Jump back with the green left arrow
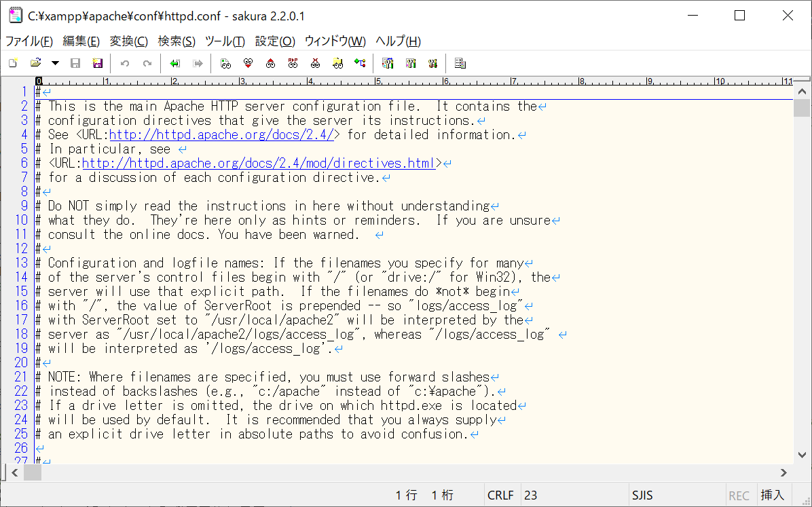Image resolution: width=812 pixels, height=507 pixels. (175, 63)
